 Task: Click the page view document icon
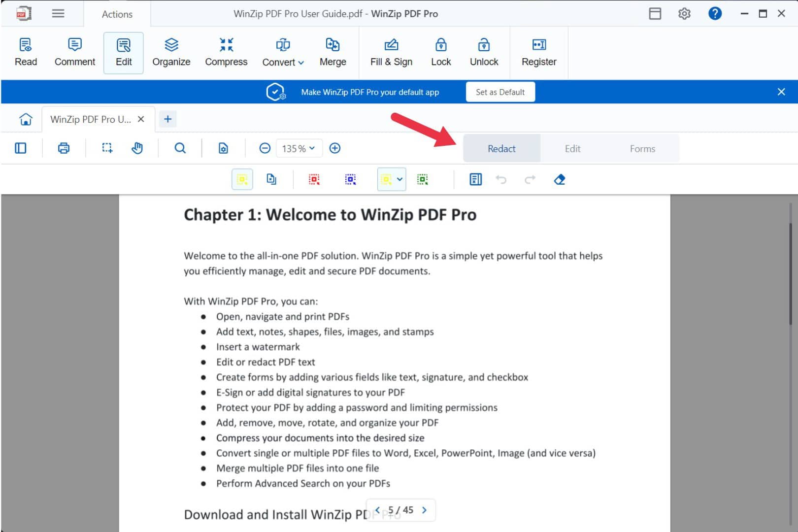pyautogui.click(x=223, y=148)
